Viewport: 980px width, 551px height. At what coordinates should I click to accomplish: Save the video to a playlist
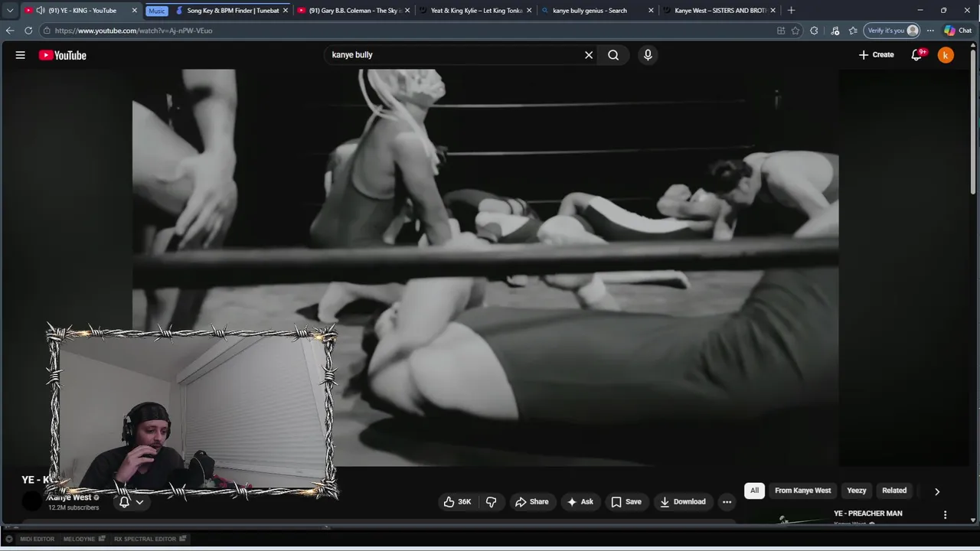626,502
